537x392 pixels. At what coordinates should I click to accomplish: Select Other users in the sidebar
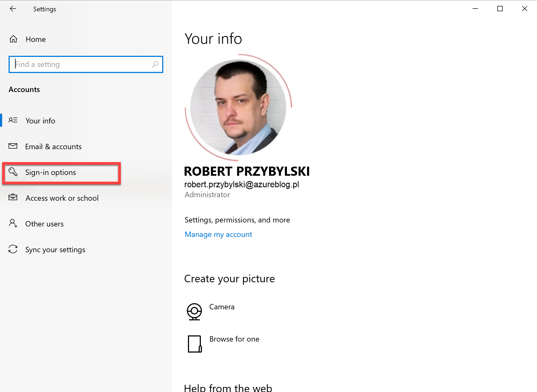click(44, 224)
